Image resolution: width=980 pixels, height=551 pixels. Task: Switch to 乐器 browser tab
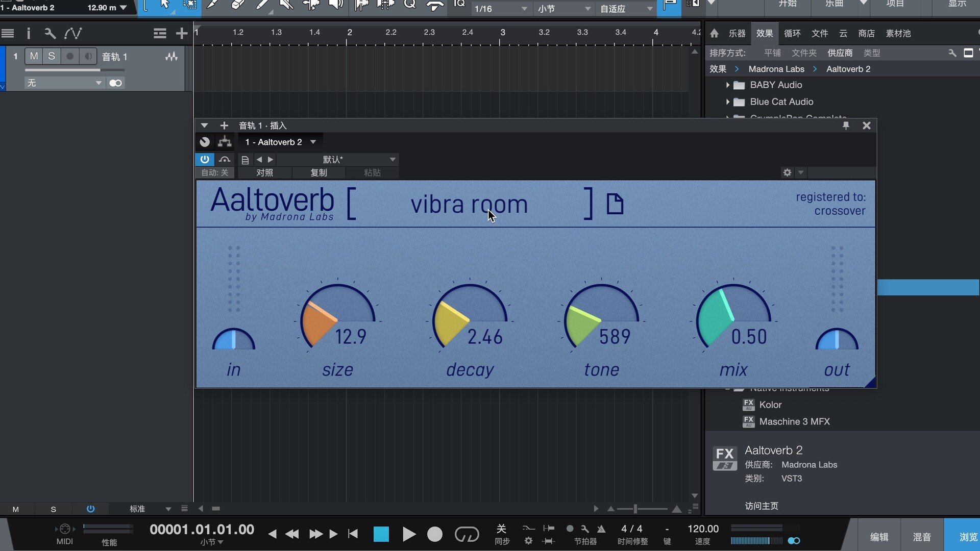(737, 34)
